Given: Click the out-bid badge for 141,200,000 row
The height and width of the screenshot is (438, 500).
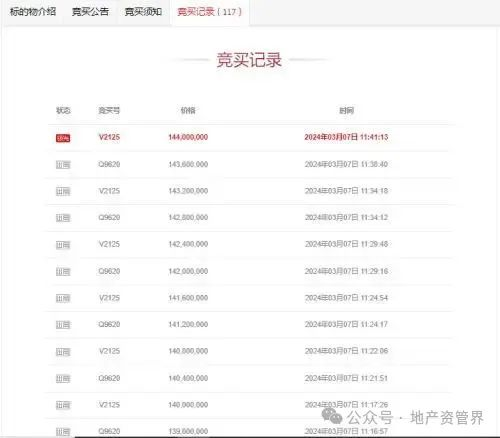Looking at the screenshot, I should (x=63, y=325).
